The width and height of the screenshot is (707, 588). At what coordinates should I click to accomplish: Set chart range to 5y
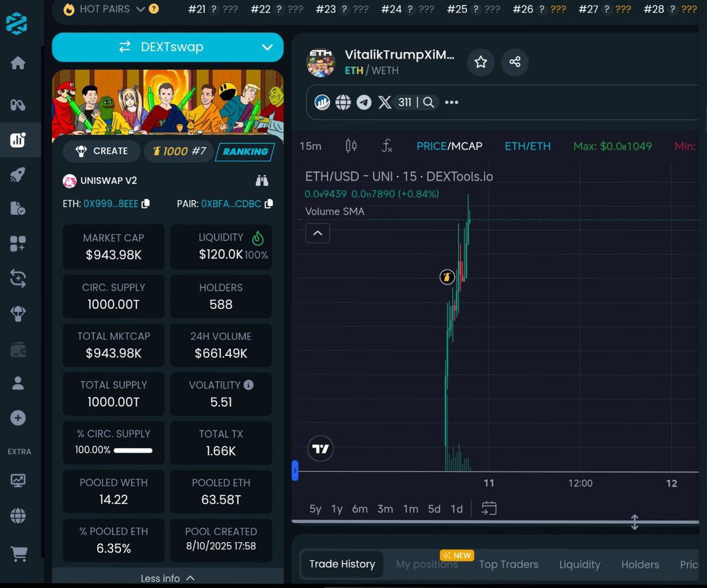tap(316, 509)
